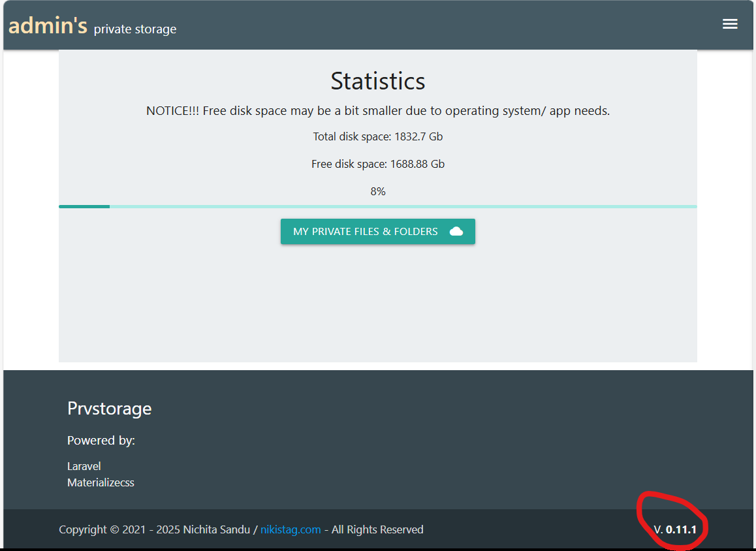
Task: Open the Materializecss footer link
Action: (x=101, y=483)
